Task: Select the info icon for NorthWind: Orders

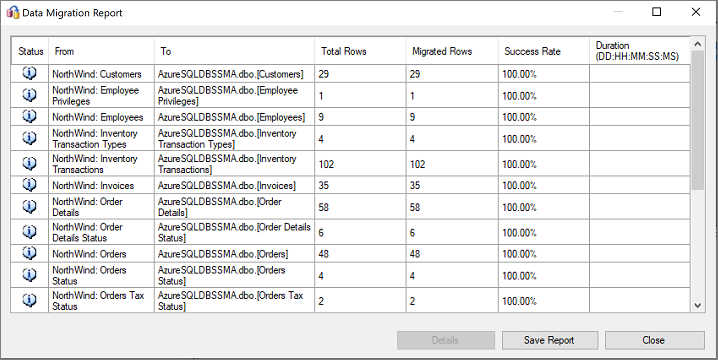Action: click(x=29, y=253)
